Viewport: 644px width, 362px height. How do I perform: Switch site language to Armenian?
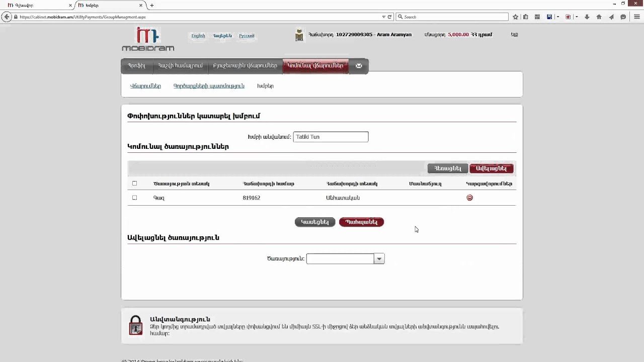click(222, 36)
